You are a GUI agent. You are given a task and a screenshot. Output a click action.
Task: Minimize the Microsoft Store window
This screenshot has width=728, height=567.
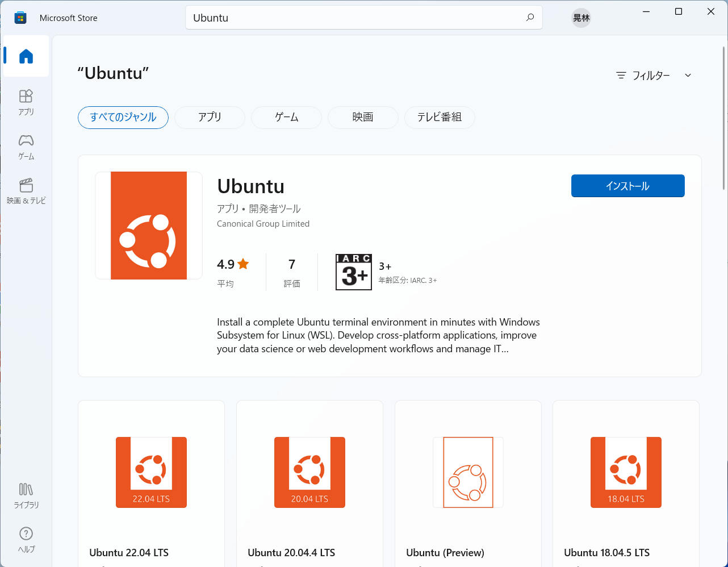(x=646, y=11)
